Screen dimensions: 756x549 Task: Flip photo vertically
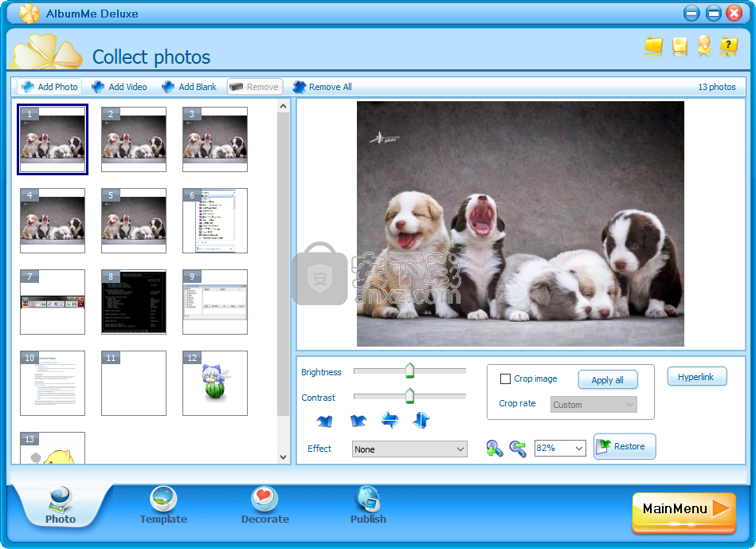pyautogui.click(x=421, y=420)
